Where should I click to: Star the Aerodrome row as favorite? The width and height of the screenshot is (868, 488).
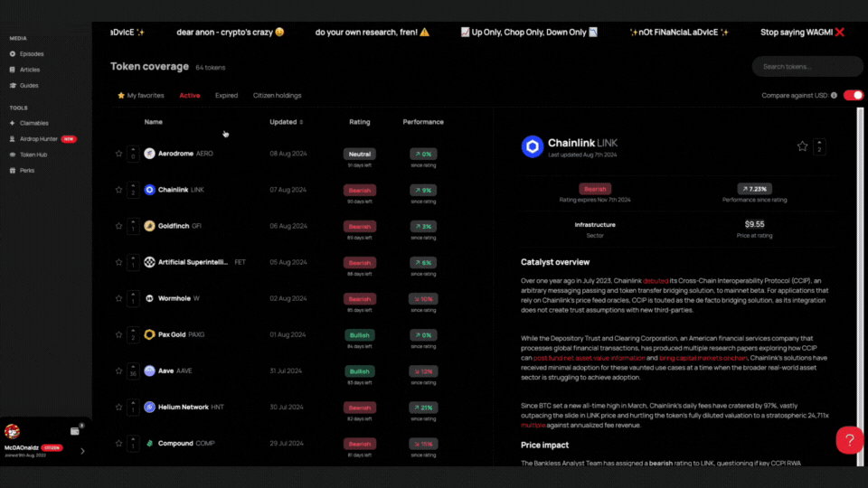coord(118,154)
